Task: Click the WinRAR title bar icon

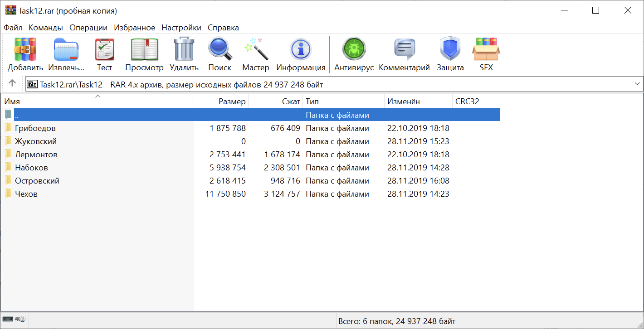Action: (10, 10)
